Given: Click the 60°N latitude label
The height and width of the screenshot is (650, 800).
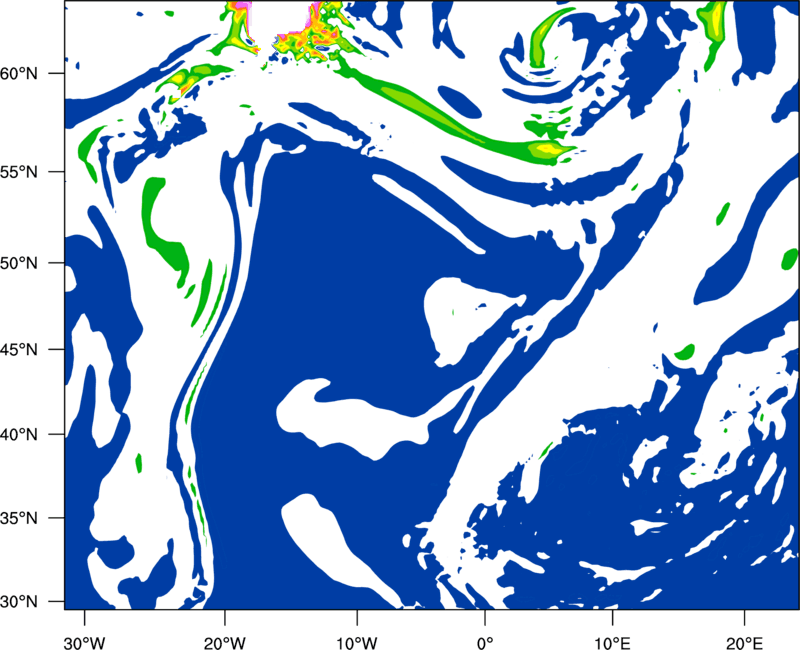Looking at the screenshot, I should 19,73.
